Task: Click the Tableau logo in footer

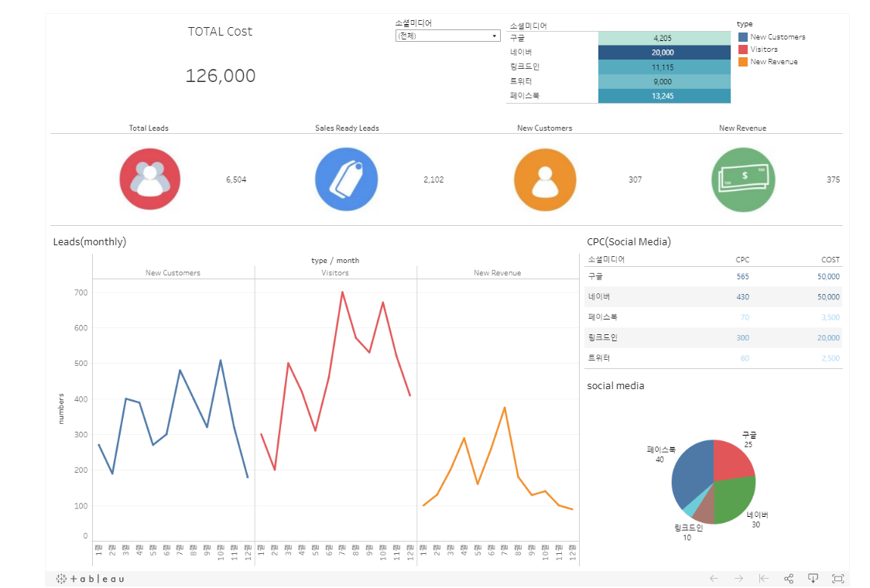Action: pos(90,579)
